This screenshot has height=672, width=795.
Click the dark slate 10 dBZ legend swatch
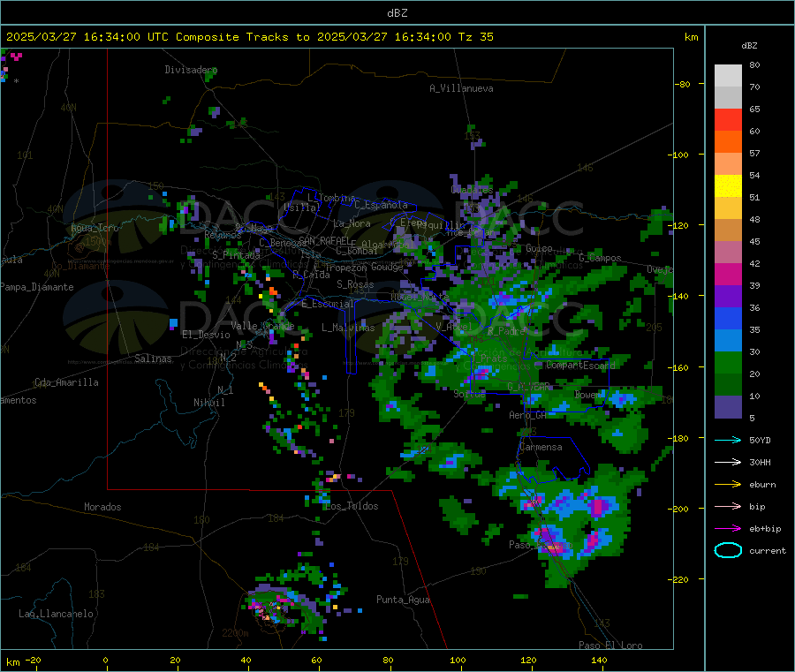(x=728, y=406)
